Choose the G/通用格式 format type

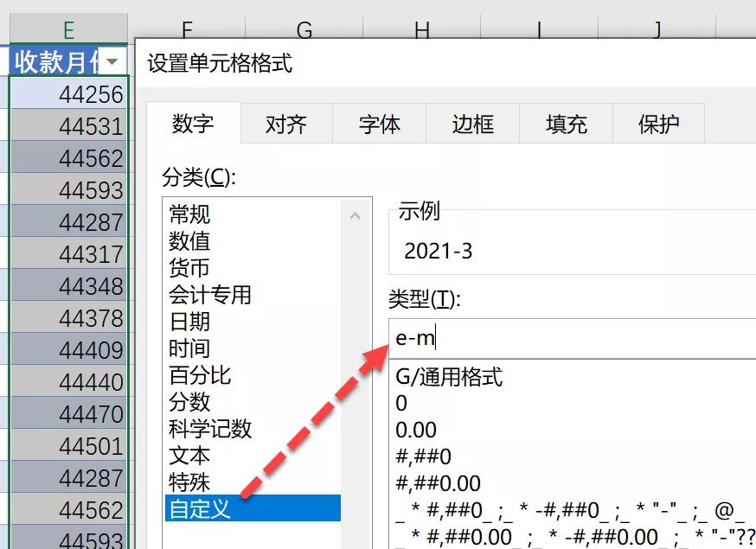(x=449, y=377)
